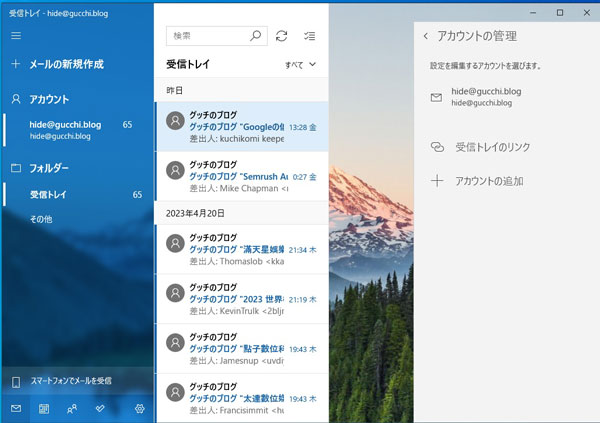Click the magnifier search icon
This screenshot has width=600, height=423.
pos(256,36)
